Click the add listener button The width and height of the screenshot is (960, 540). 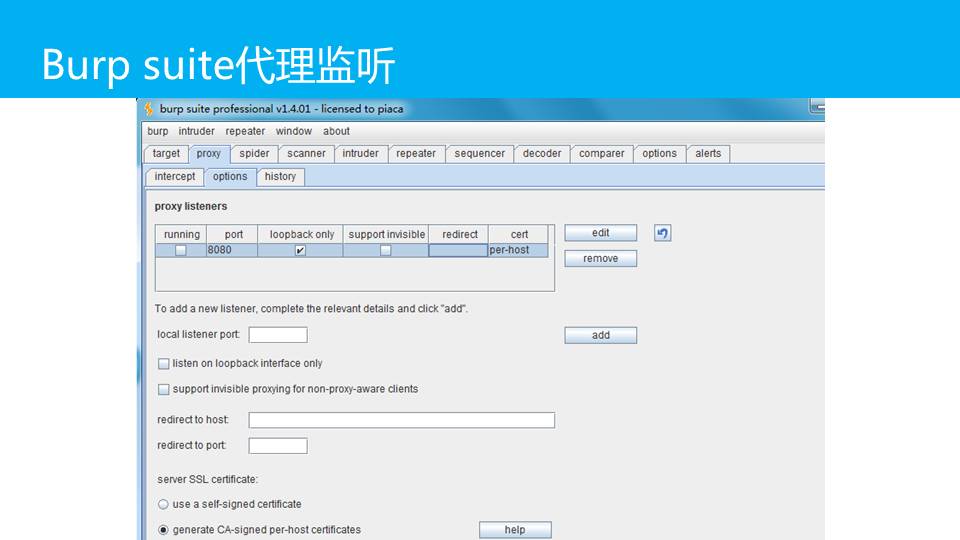point(600,336)
